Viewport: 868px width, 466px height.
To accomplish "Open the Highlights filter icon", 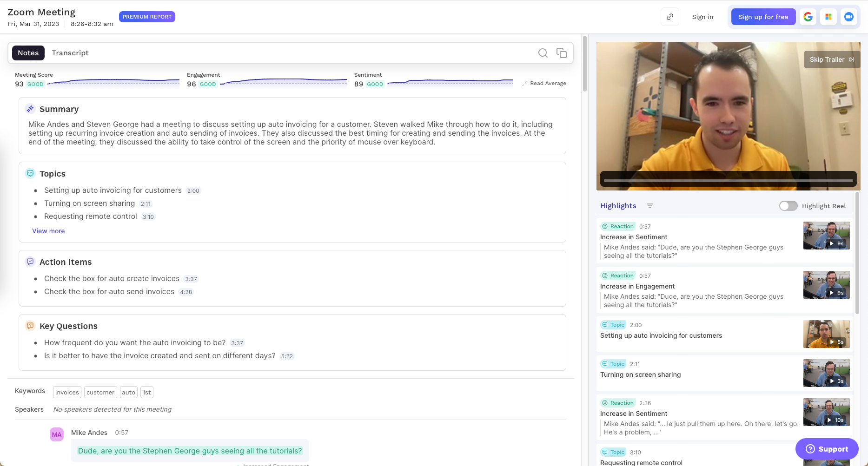I will pyautogui.click(x=650, y=206).
